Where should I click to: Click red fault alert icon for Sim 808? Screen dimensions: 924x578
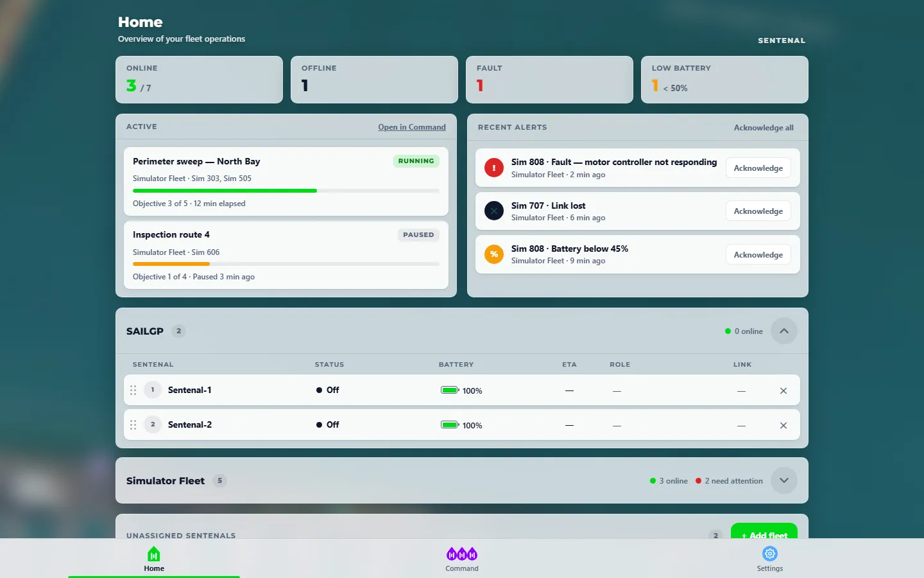494,168
